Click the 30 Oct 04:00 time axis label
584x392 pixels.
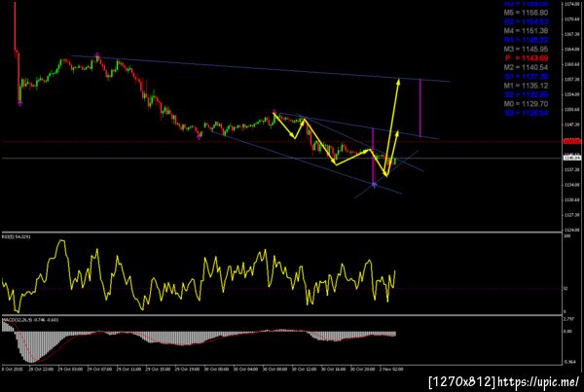click(245, 369)
